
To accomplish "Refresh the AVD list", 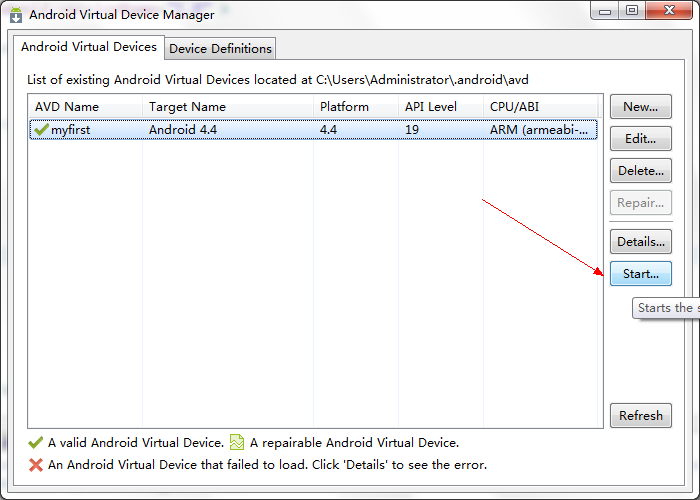I will (x=641, y=416).
